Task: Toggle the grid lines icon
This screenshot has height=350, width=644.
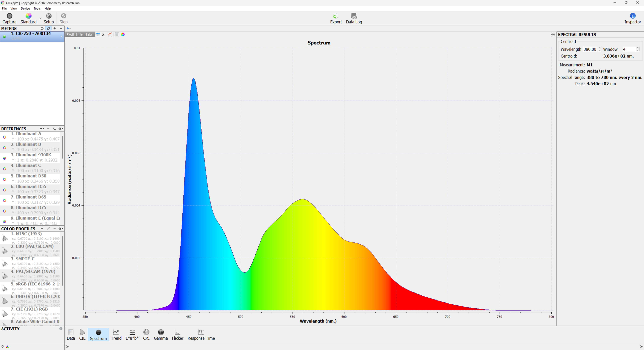Action: tap(117, 34)
